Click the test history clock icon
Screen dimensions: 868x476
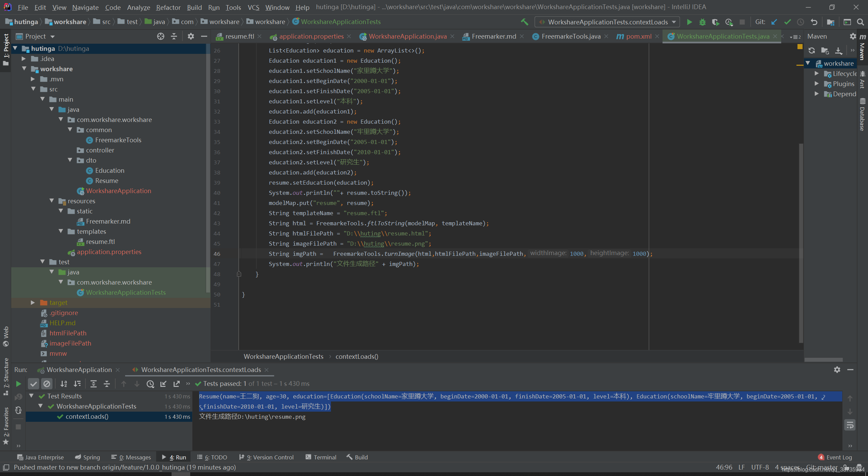pyautogui.click(x=150, y=384)
